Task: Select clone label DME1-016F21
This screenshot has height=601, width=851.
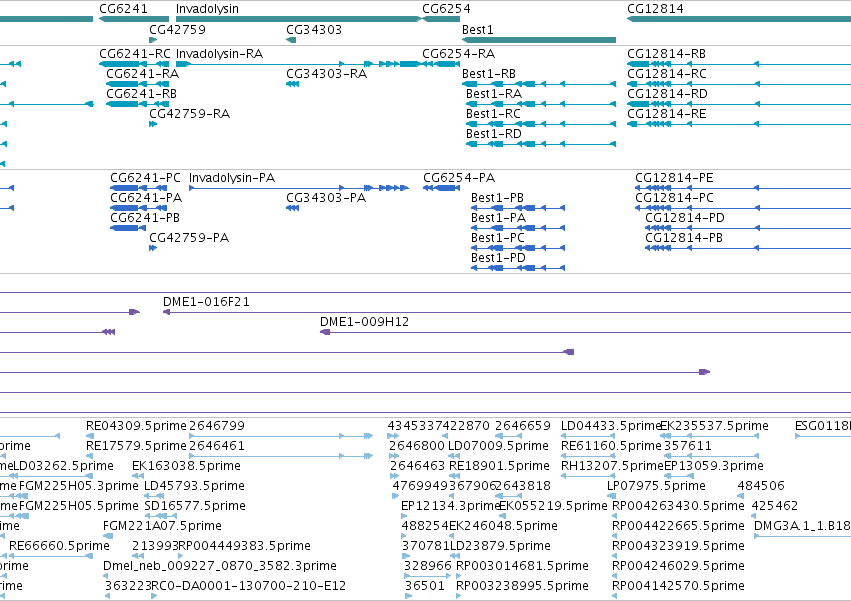Action: (206, 302)
